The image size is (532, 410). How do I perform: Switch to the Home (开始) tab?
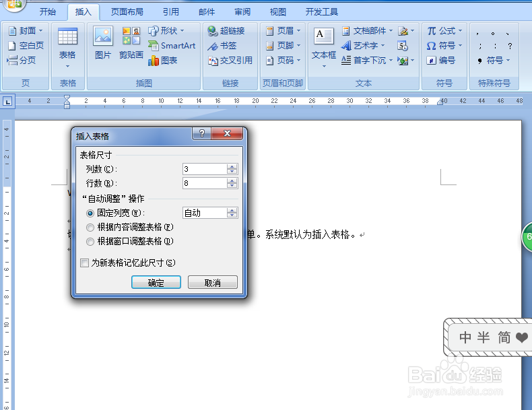tap(48, 12)
